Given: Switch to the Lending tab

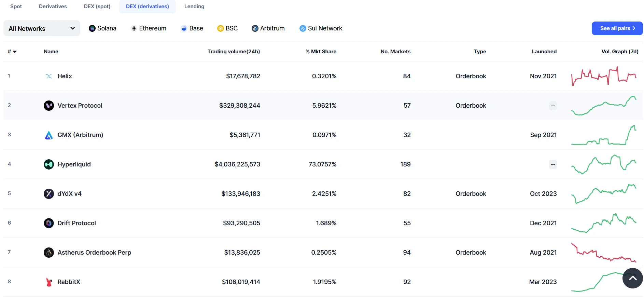Looking at the screenshot, I should [x=194, y=6].
